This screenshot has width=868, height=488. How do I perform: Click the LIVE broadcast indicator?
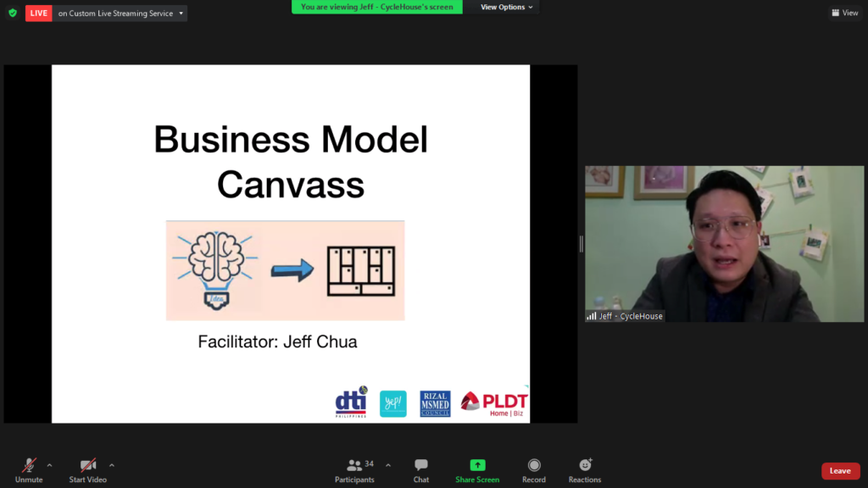(x=37, y=13)
